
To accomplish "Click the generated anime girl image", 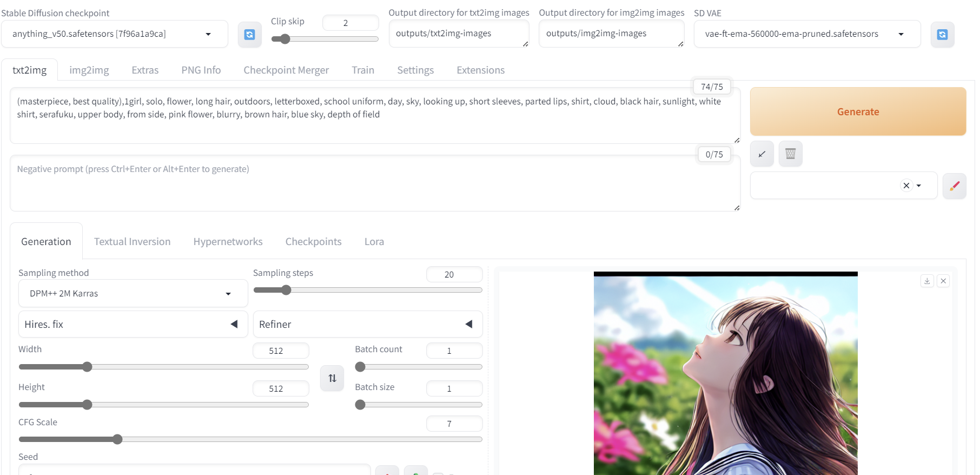I will click(725, 373).
